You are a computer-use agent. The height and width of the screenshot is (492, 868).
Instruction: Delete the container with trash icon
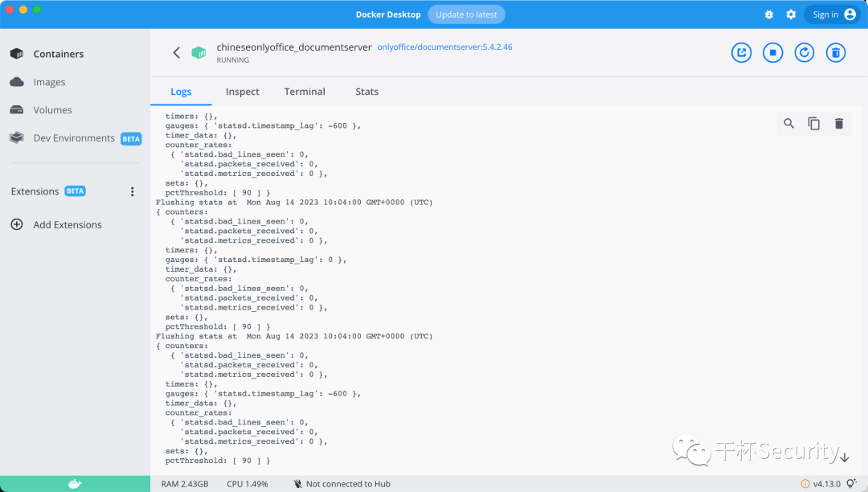(836, 53)
